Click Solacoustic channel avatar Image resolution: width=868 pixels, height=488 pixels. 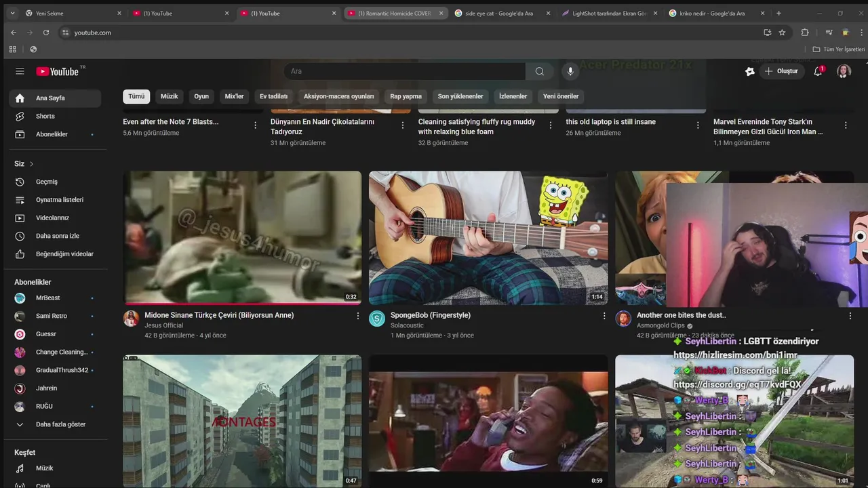[377, 319]
